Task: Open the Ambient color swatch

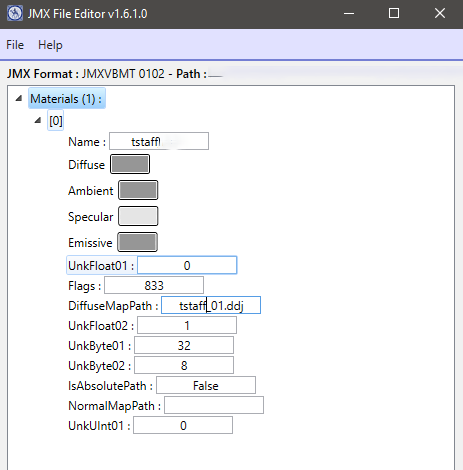Action: pos(138,190)
